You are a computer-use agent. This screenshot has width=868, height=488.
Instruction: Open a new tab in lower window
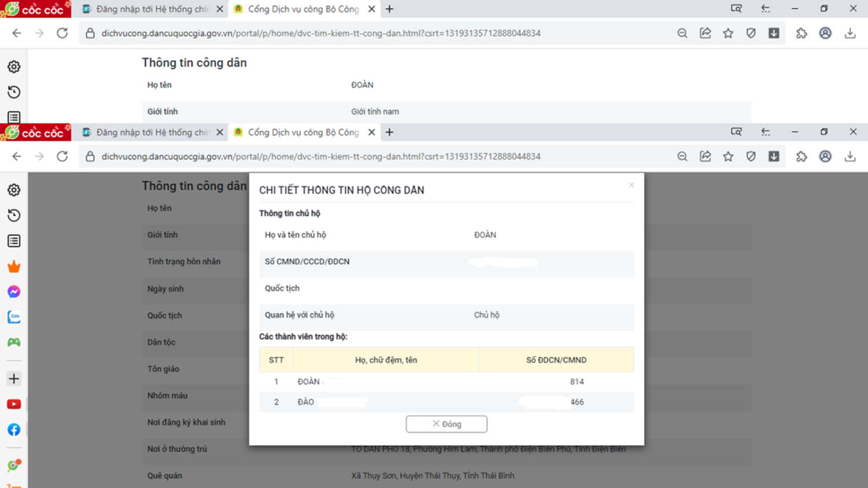coord(389,132)
